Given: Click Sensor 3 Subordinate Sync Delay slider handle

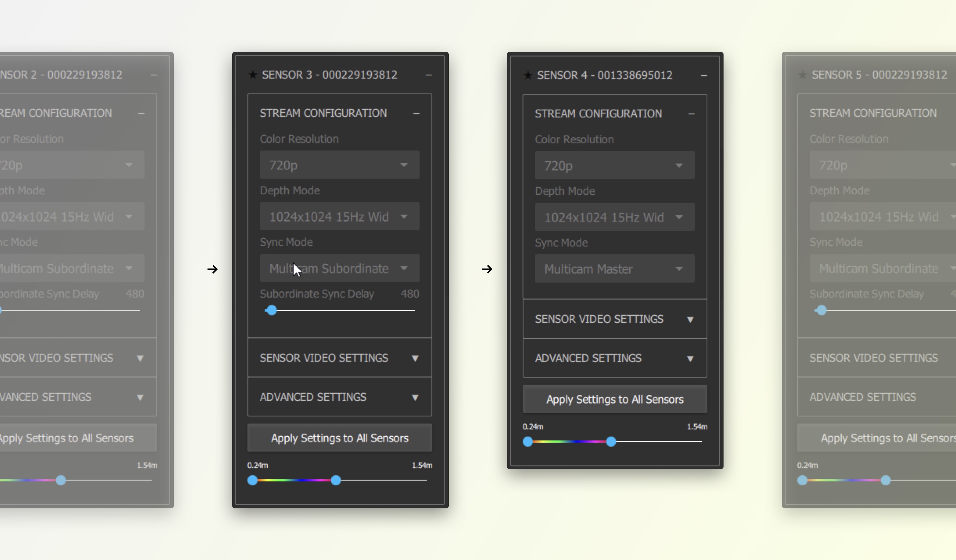Looking at the screenshot, I should 271,310.
